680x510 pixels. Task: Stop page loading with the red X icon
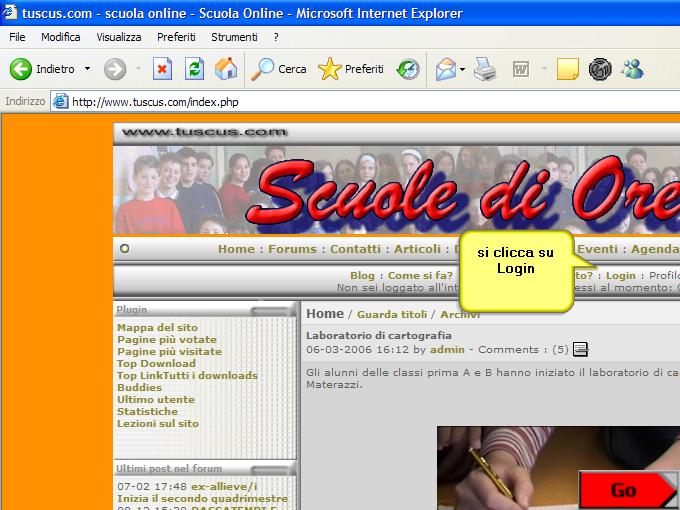pyautogui.click(x=162, y=69)
